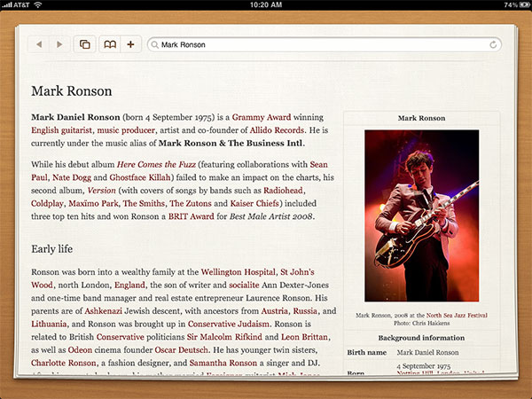Screen dimensions: 532x399
Task: Open the Version album link
Action: coord(101,191)
